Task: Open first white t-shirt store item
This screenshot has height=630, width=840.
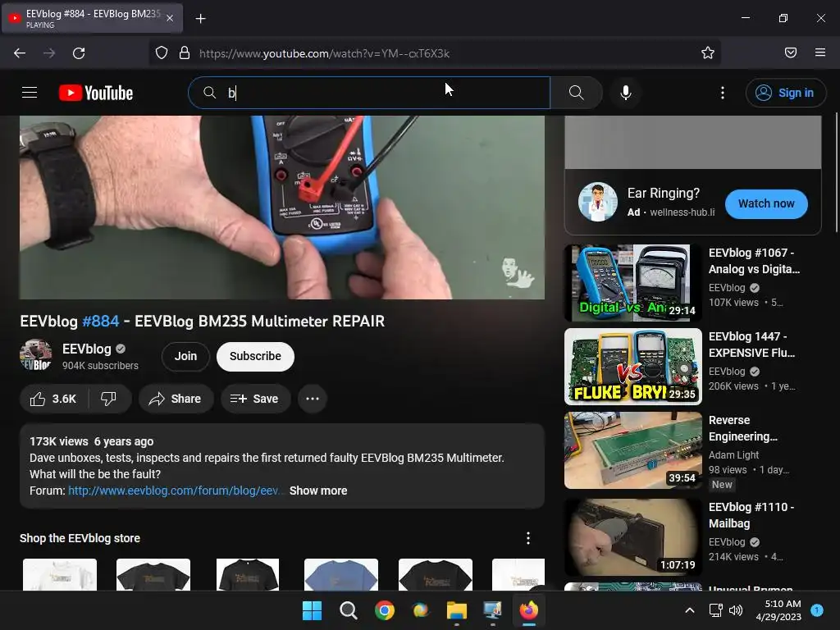Action: 60,575
